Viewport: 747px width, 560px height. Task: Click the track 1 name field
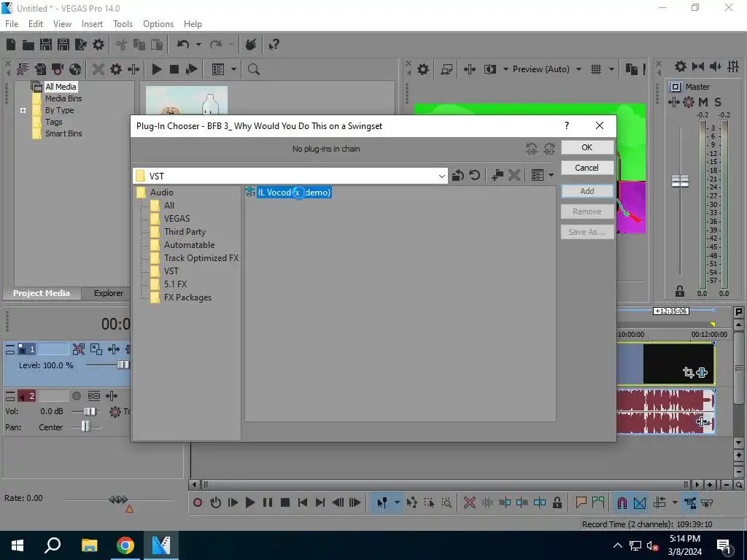coord(53,349)
